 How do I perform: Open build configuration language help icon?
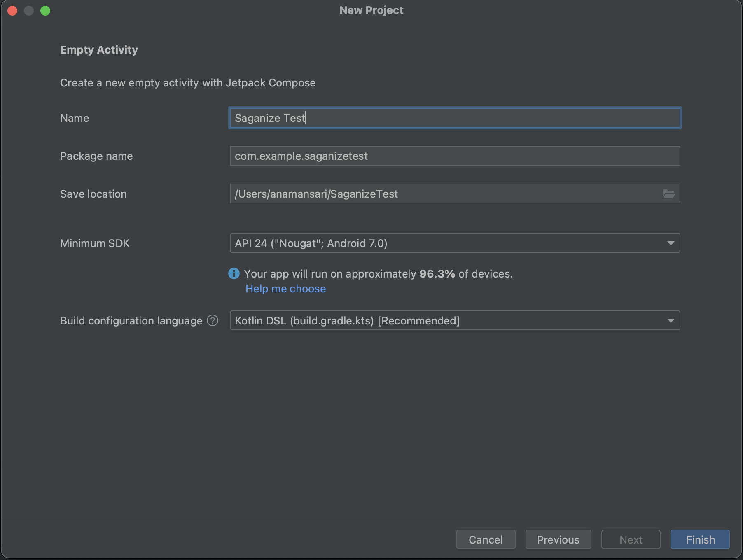click(x=213, y=320)
